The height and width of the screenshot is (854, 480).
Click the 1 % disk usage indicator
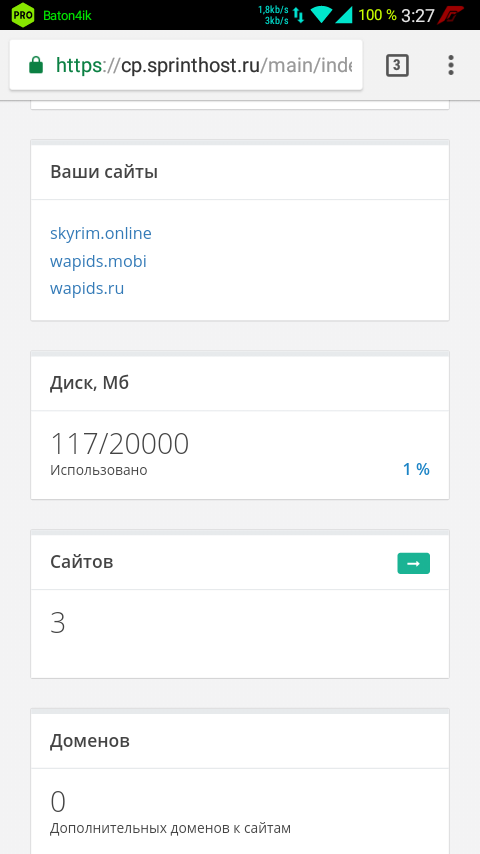point(416,469)
